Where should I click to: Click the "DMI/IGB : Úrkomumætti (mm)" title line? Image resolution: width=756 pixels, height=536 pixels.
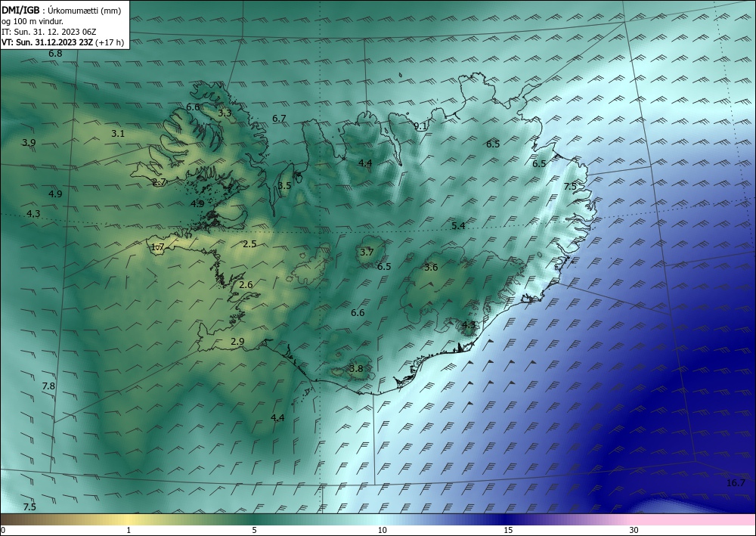61,10
